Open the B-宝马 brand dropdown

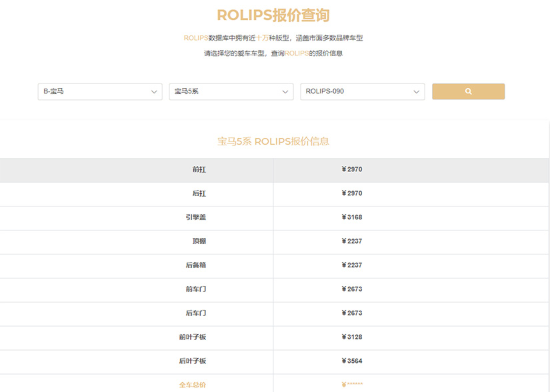(x=100, y=91)
